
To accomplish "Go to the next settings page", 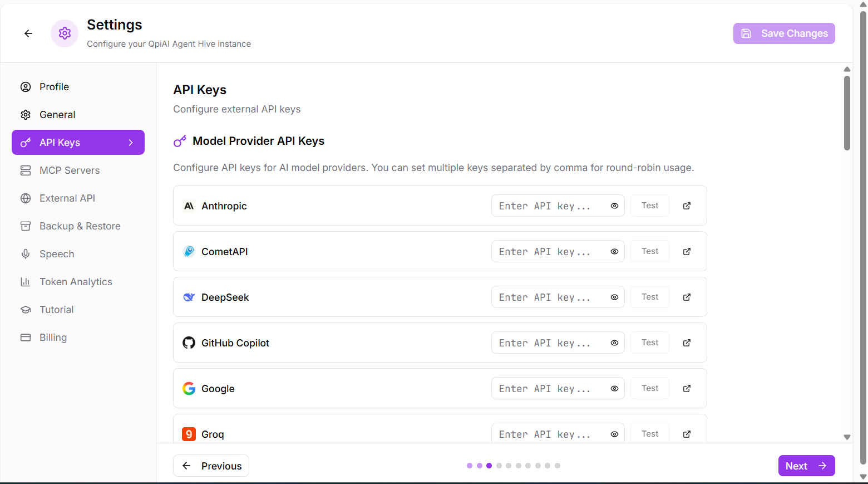I will tap(806, 466).
